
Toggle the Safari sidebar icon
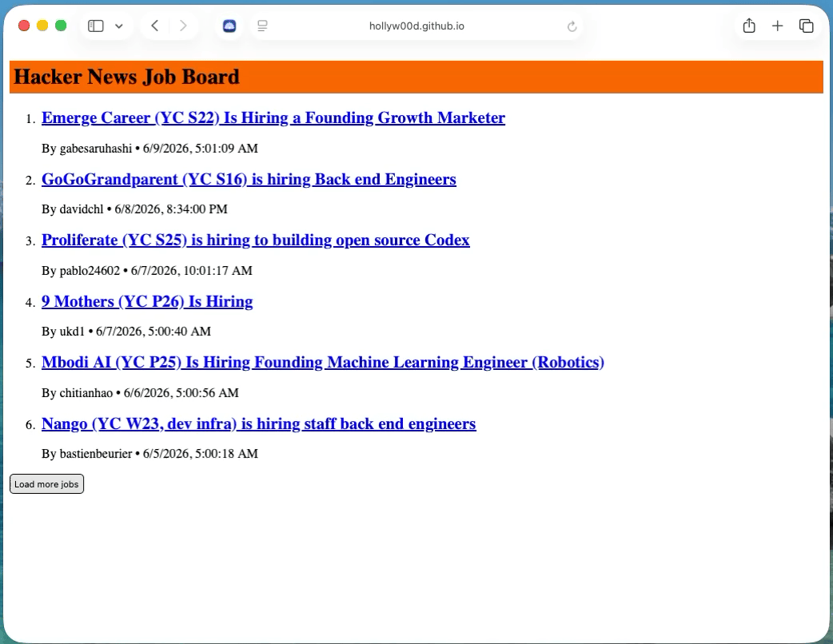click(x=96, y=26)
